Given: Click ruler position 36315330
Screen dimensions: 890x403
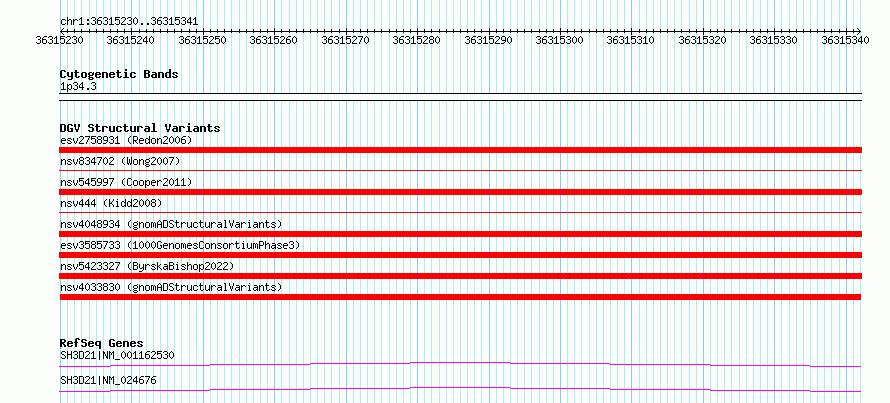Looking at the screenshot, I should (x=774, y=40).
